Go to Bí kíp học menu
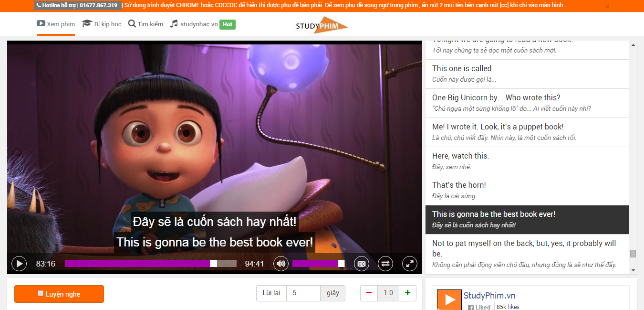Screen dimensions: 644x310 click(x=102, y=24)
